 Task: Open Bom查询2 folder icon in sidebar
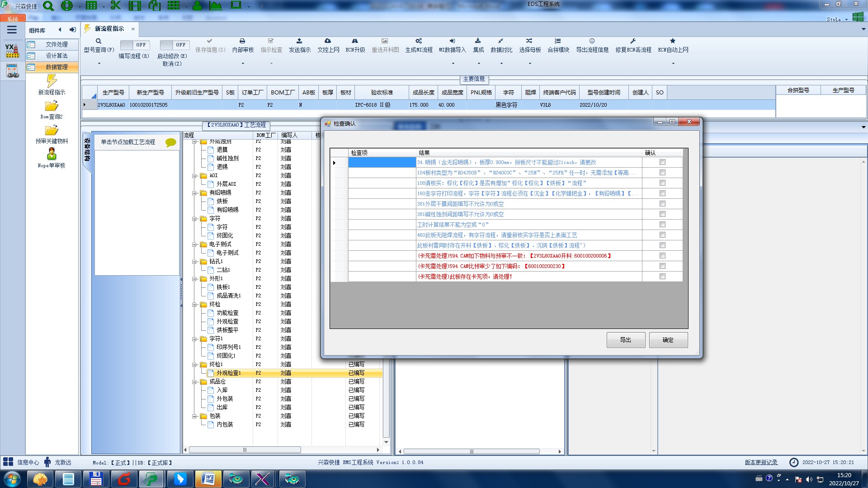(x=52, y=106)
